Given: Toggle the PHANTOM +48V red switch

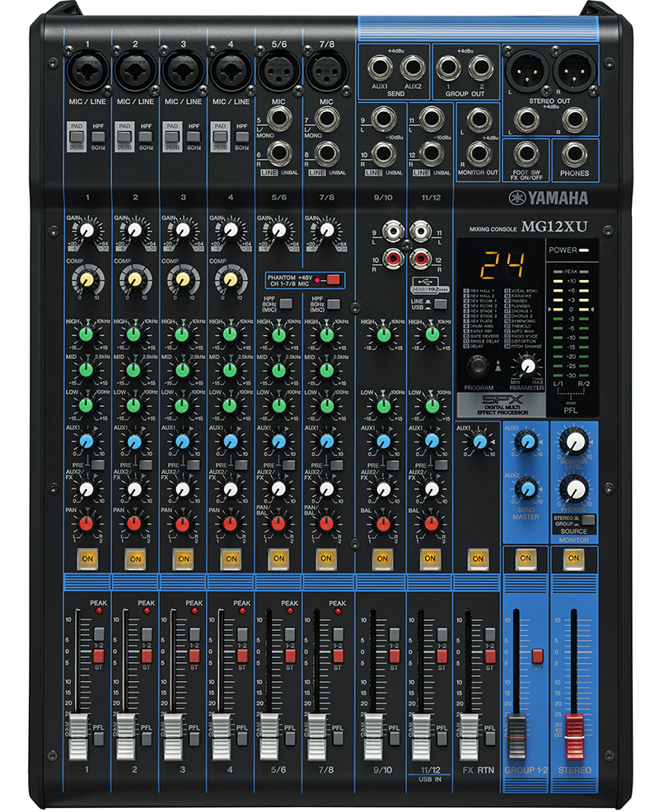Looking at the screenshot, I should [x=332, y=280].
